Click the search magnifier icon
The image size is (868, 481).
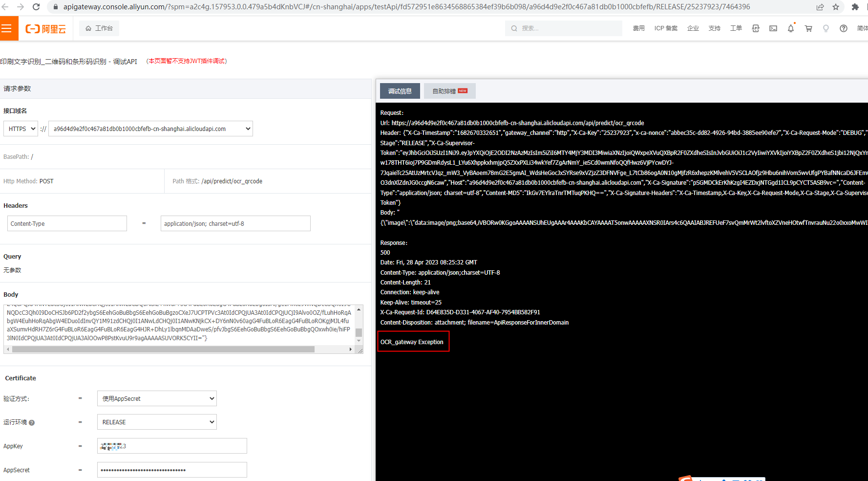click(x=514, y=28)
